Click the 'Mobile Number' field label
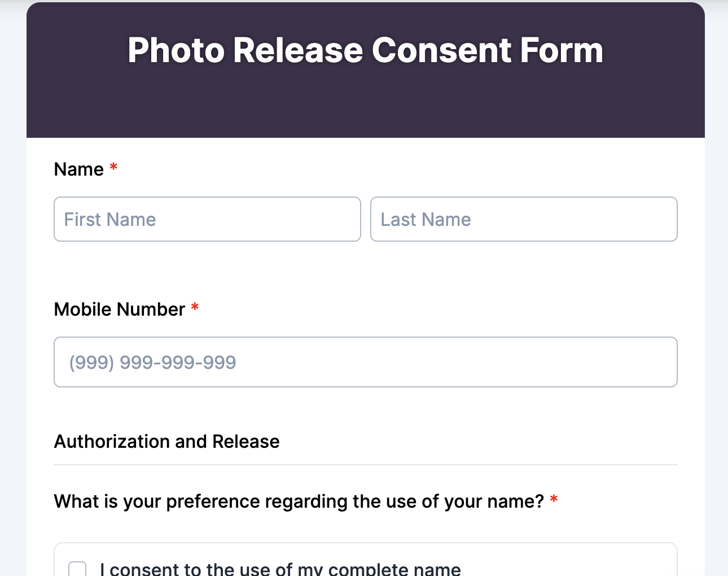Screen dimensions: 728x576 [x=119, y=309]
